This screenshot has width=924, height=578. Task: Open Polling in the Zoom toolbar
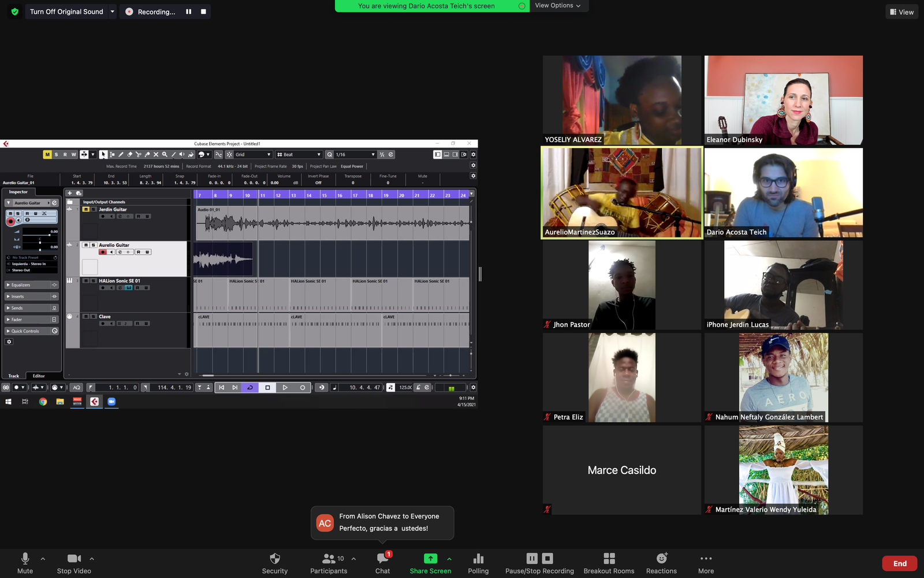pos(478,563)
